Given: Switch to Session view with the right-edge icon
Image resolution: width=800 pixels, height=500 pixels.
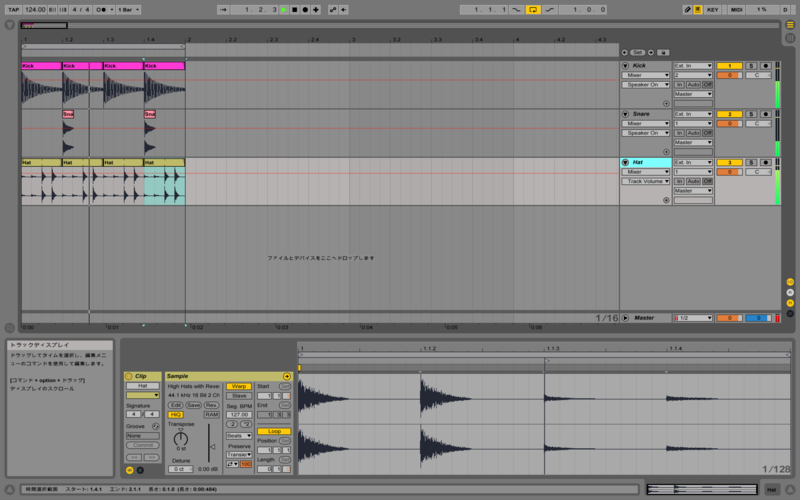Looking at the screenshot, I should [790, 37].
